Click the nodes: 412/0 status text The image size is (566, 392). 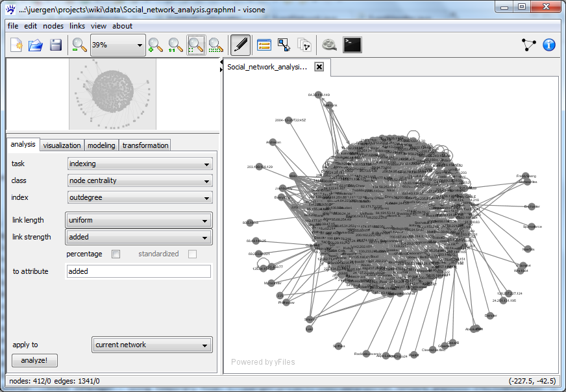coord(30,381)
